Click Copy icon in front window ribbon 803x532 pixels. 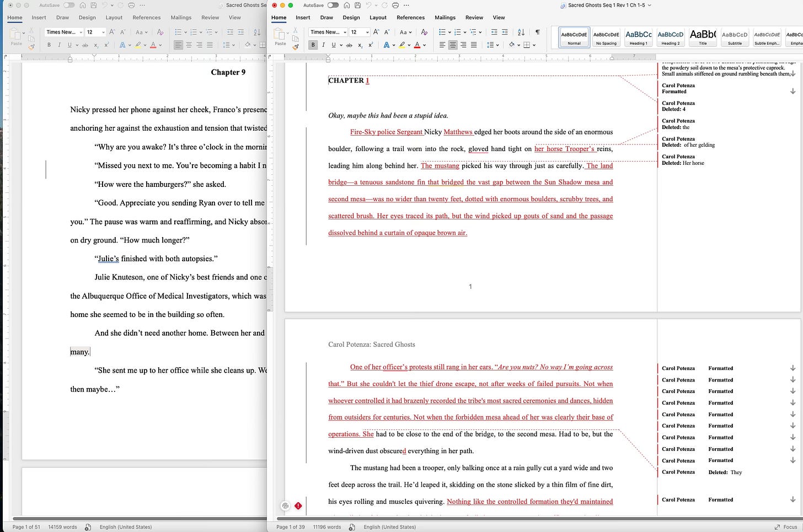coord(296,38)
